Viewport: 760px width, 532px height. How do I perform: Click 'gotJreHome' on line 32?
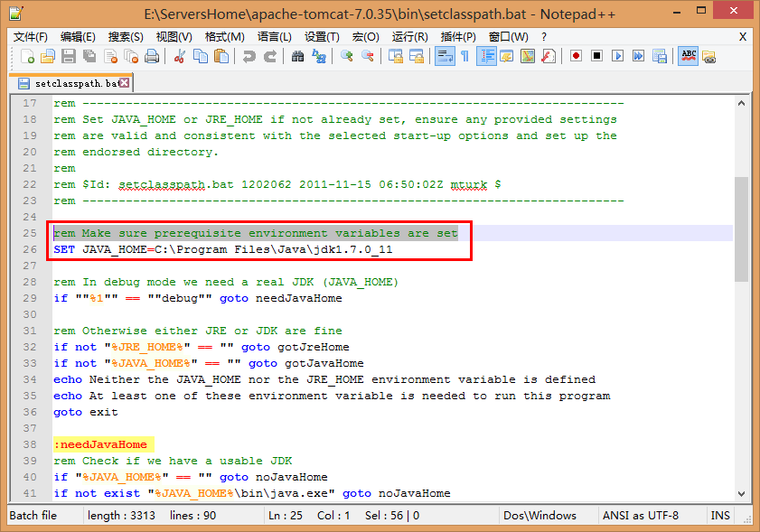point(313,347)
